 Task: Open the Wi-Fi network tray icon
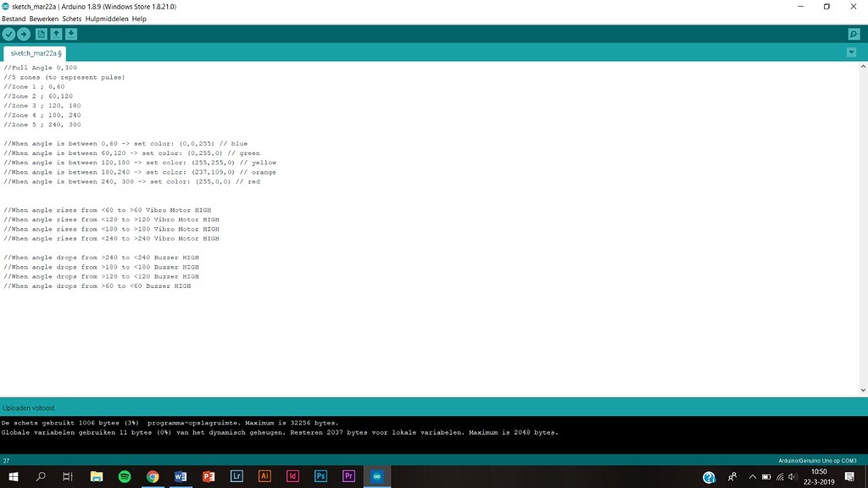click(780, 477)
